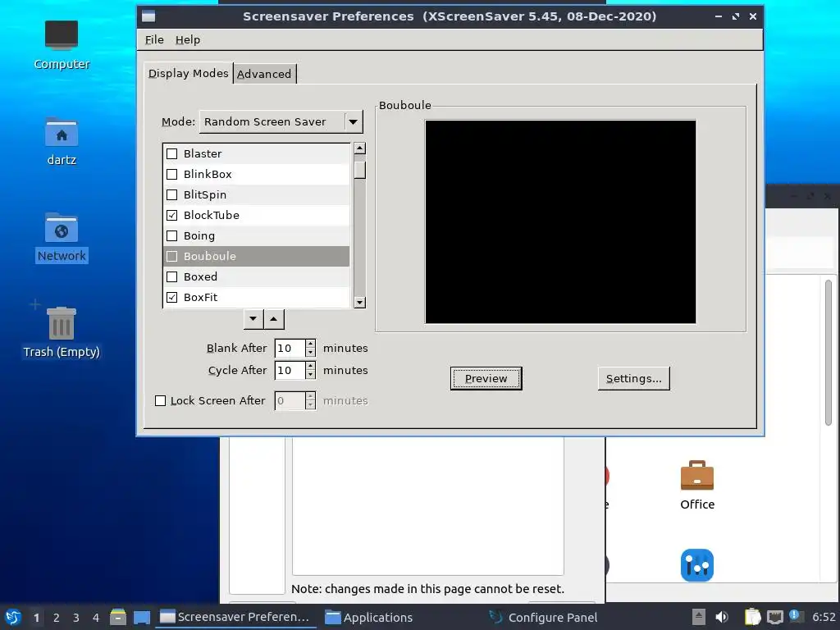Screen dimensions: 840x630
Task: Click the show desktop icon in taskbar
Action: pos(141,617)
